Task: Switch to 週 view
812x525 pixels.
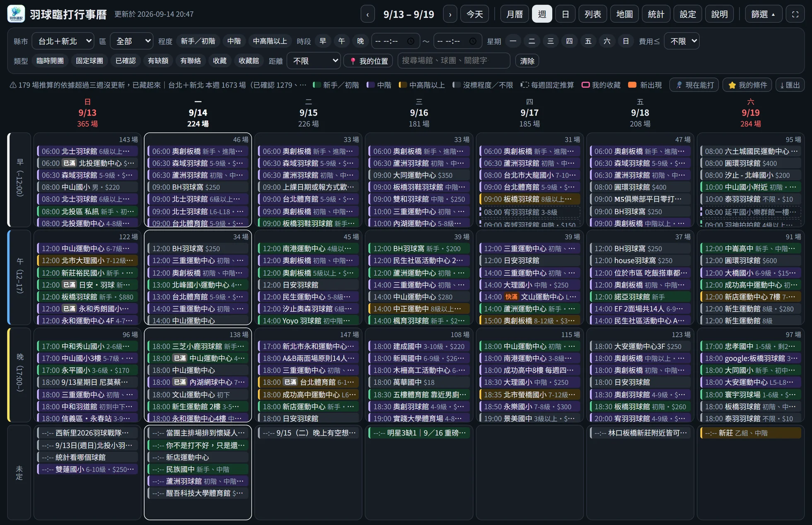Action: pyautogui.click(x=542, y=14)
